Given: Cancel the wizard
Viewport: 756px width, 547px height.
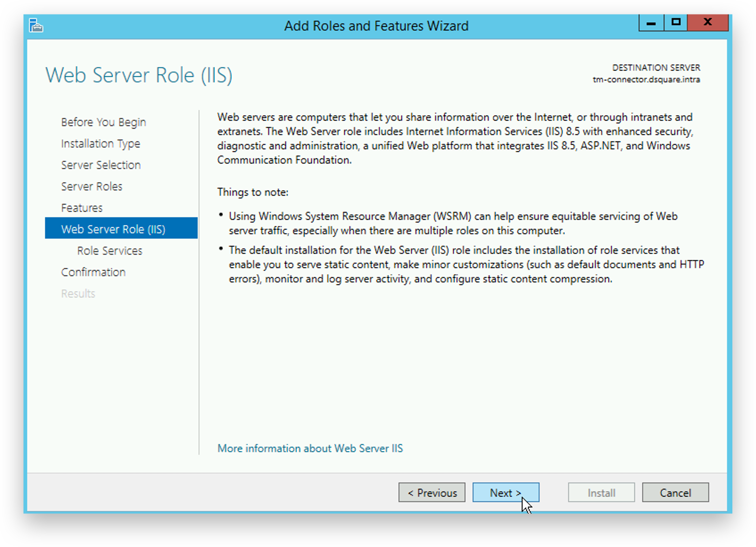Looking at the screenshot, I should coord(675,492).
